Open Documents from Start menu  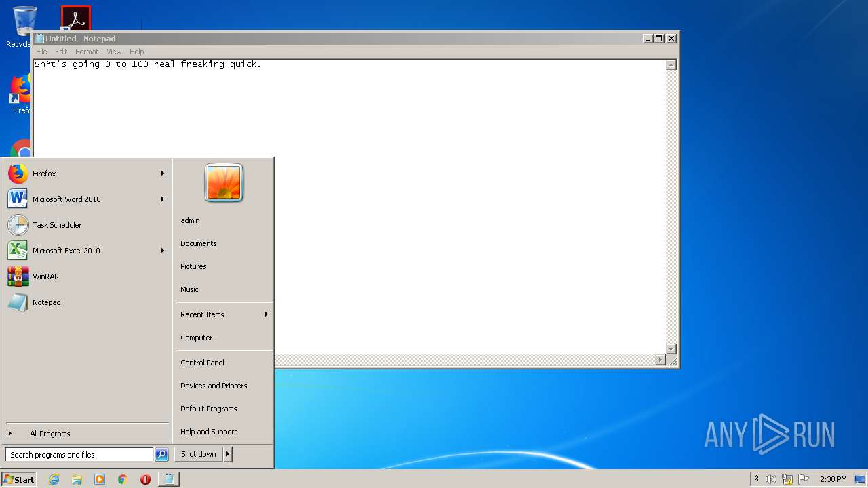pos(224,243)
